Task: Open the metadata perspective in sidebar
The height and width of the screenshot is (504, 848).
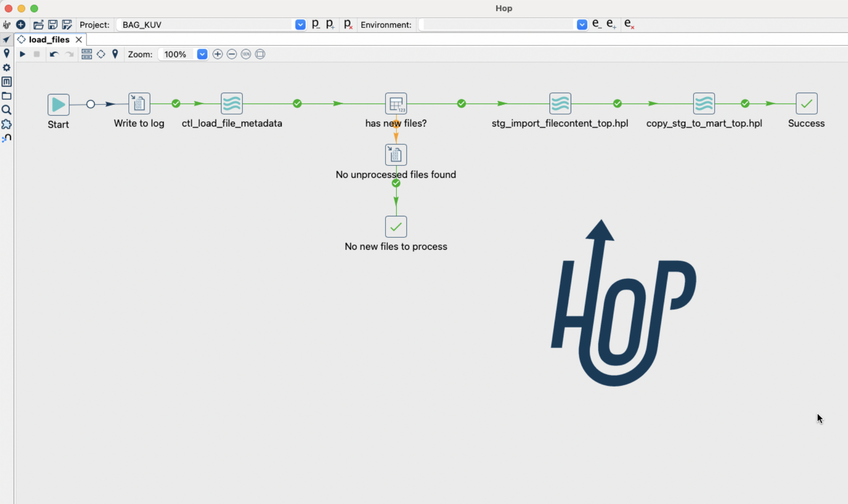Action: click(x=6, y=82)
